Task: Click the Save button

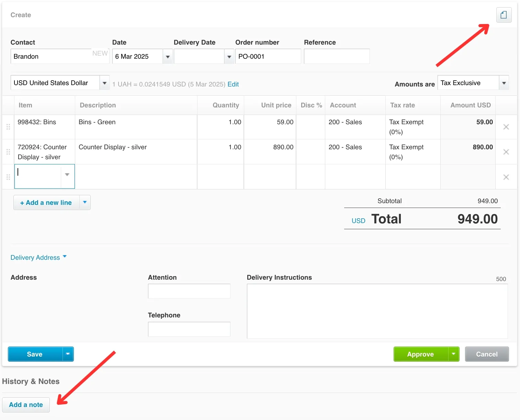Action: pyautogui.click(x=35, y=354)
